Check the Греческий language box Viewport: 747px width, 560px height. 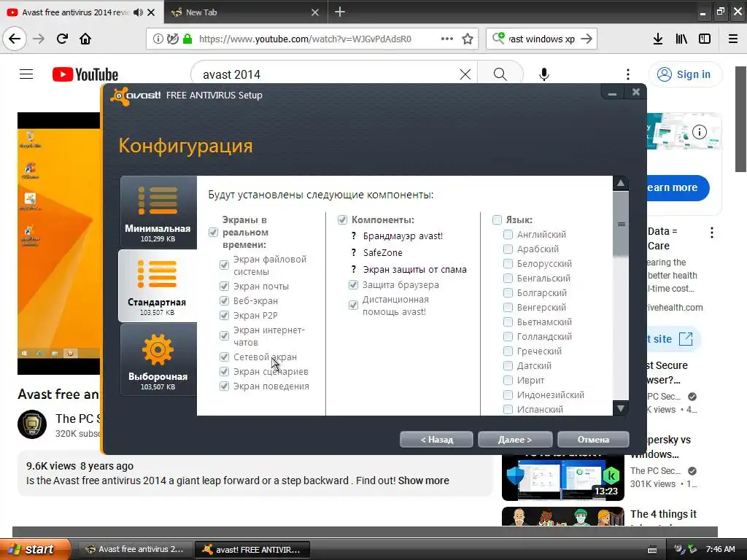[x=508, y=351]
